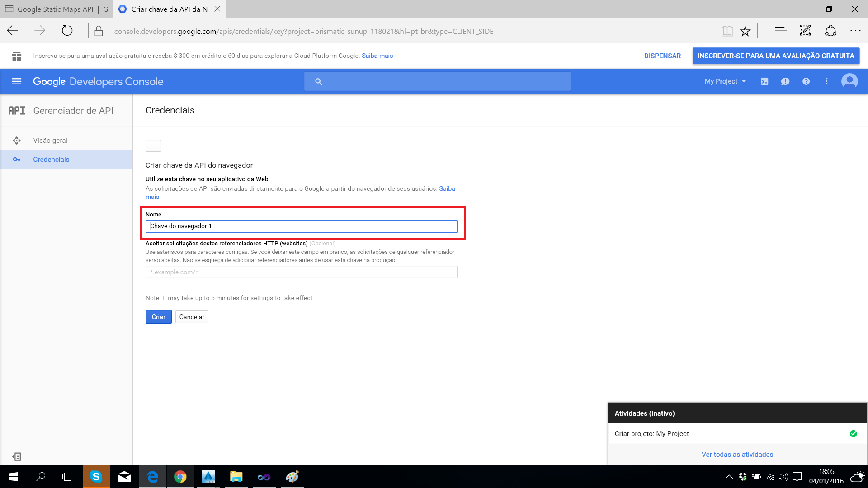Image resolution: width=868 pixels, height=488 pixels.
Task: Go back in browser history
Action: click(13, 31)
